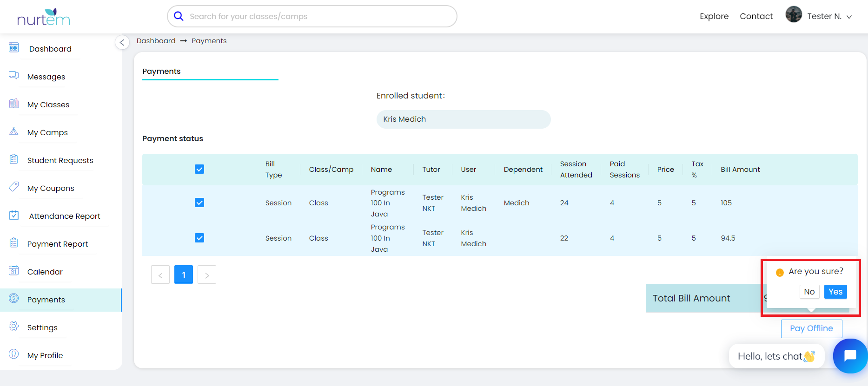Open Payment Report from the sidebar
The image size is (868, 386).
tap(57, 244)
